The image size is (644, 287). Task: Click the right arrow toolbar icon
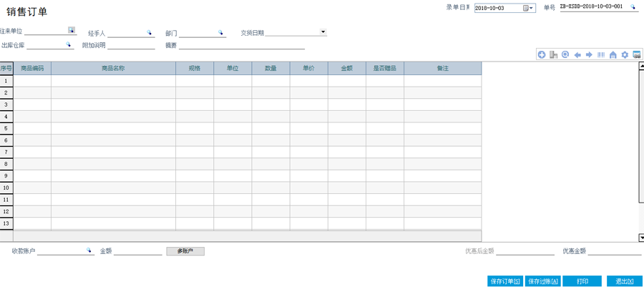tap(589, 54)
